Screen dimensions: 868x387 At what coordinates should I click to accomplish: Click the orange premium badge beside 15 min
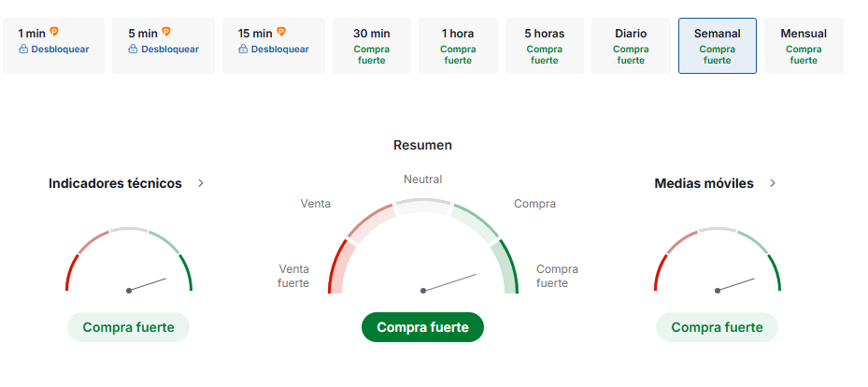[281, 32]
